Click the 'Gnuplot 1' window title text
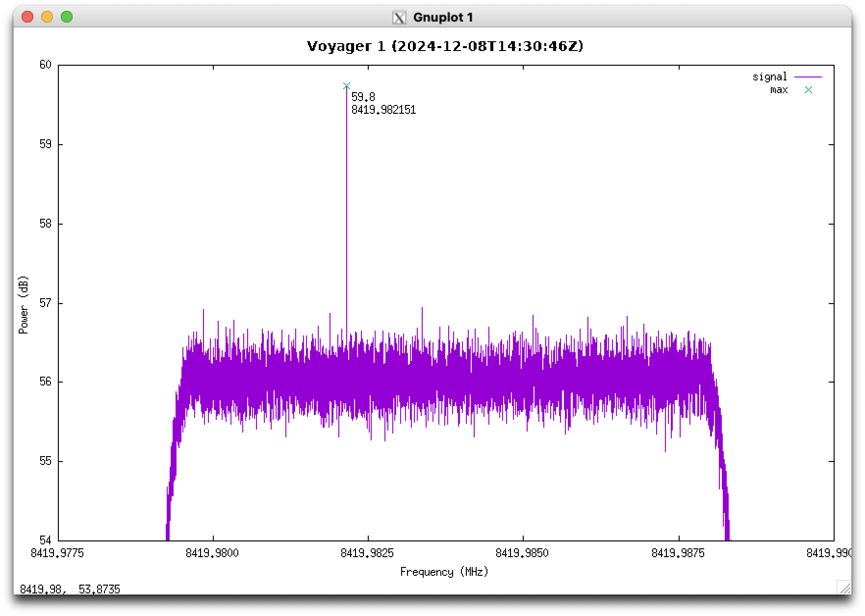Screen dimensions: 865x616 click(443, 18)
